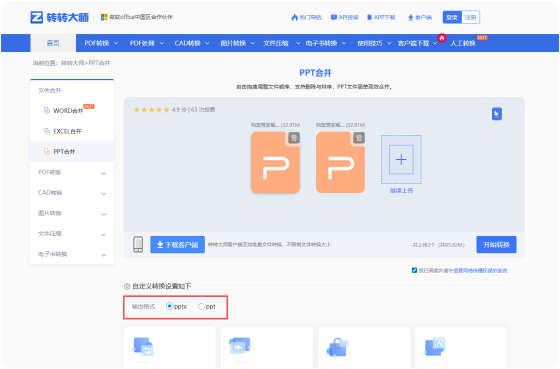Click the 注册 button
The image size is (560, 369).
pyautogui.click(x=470, y=17)
